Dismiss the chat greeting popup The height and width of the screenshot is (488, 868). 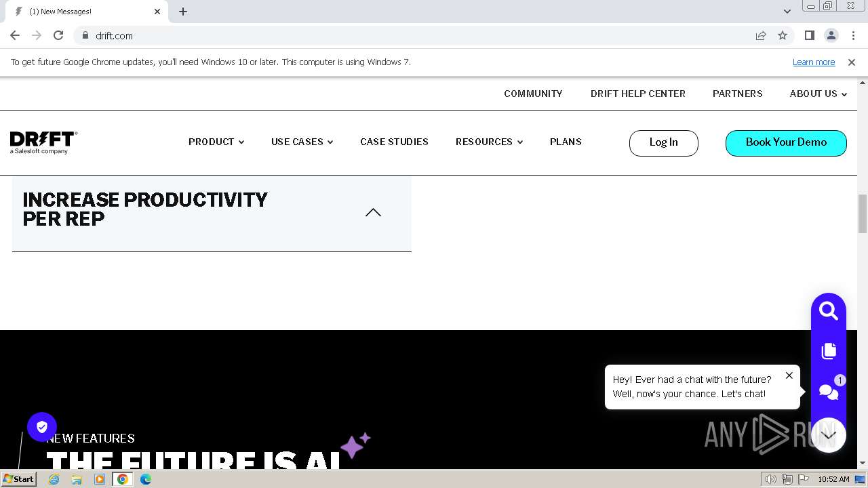click(789, 375)
